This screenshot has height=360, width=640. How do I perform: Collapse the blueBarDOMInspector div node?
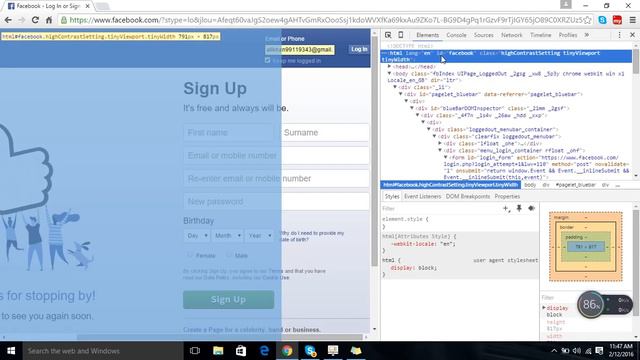click(x=412, y=108)
